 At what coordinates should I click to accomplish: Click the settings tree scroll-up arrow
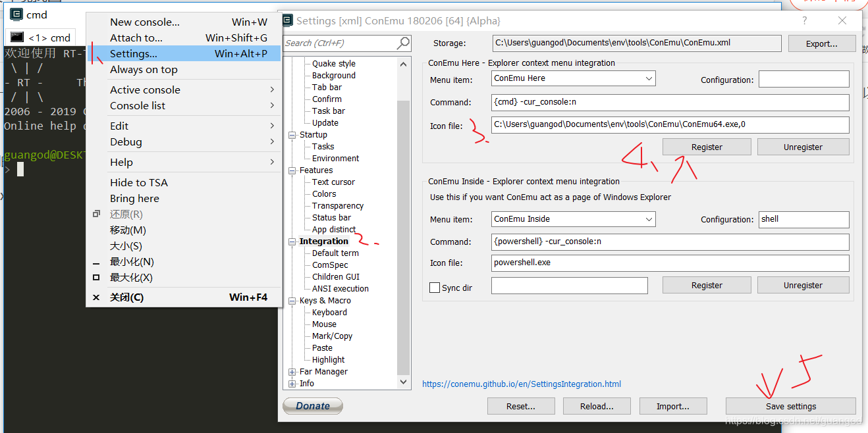click(404, 63)
